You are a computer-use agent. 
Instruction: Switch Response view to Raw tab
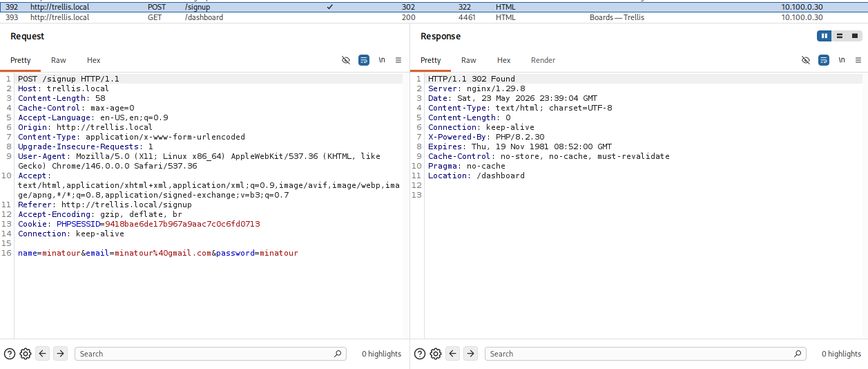[x=469, y=60]
